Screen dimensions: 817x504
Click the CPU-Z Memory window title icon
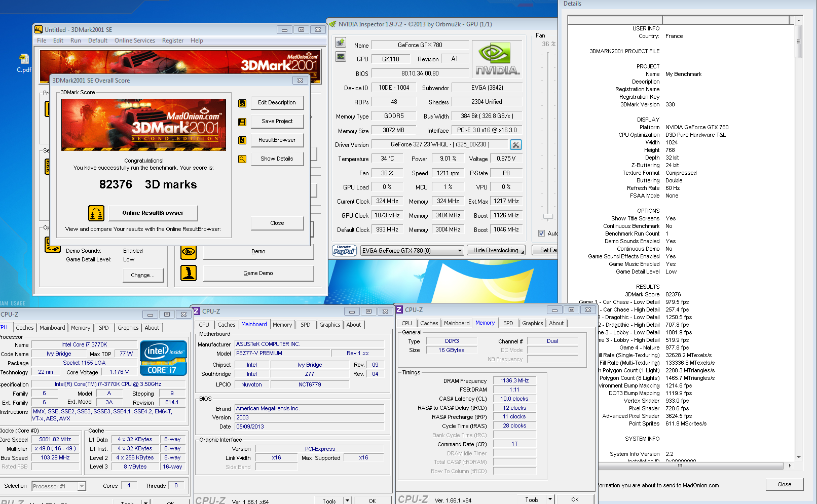[x=399, y=309]
